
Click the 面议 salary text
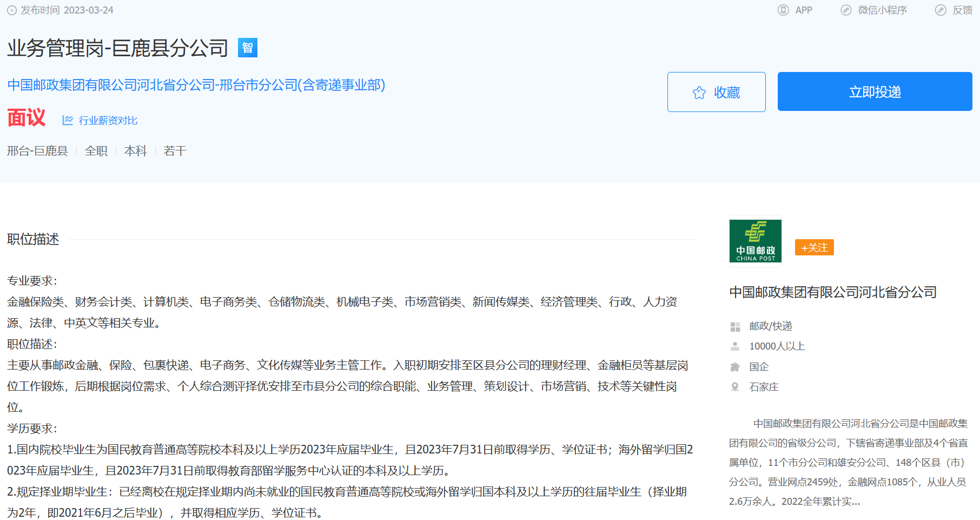click(x=27, y=117)
